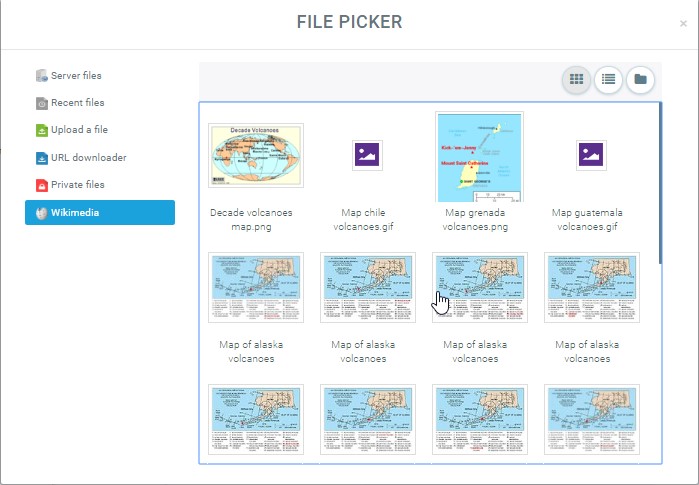Viewport: 699px width, 485px height.
Task: Close the File Picker dialog
Action: pyautogui.click(x=683, y=23)
